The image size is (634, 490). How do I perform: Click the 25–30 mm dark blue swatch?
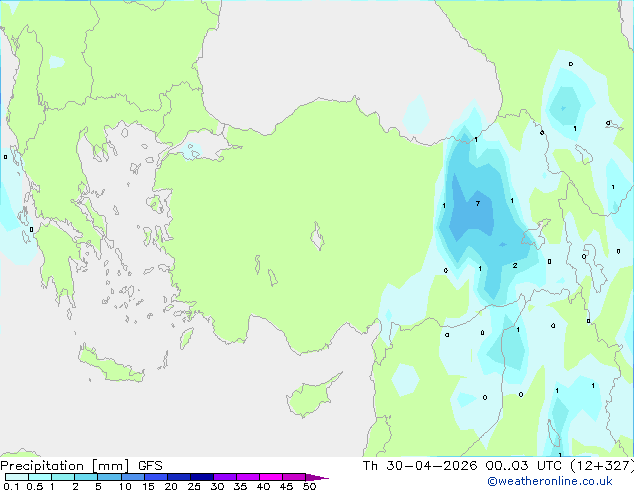click(x=202, y=477)
